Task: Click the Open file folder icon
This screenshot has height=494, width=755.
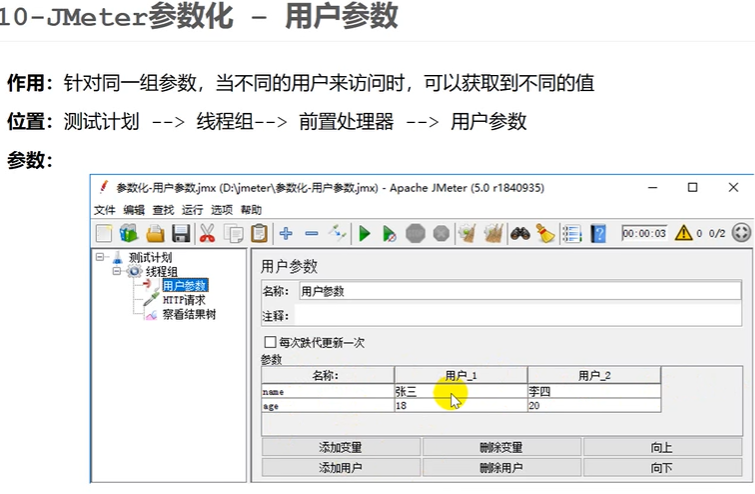Action: 155,234
